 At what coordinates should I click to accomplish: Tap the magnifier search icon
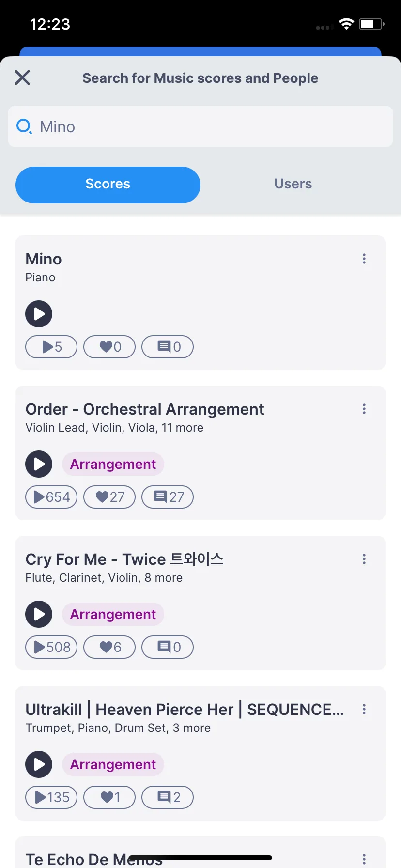point(24,127)
